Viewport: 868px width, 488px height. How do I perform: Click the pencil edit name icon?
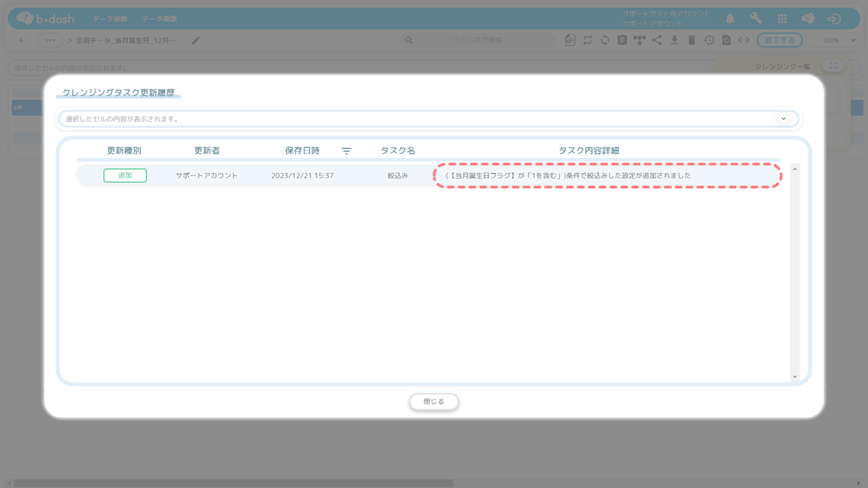(x=196, y=40)
